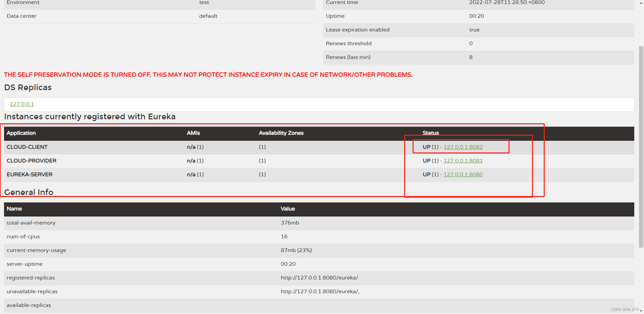Image resolution: width=644 pixels, height=314 pixels.
Task: Click the 87mb (23%) value
Action: [296, 250]
